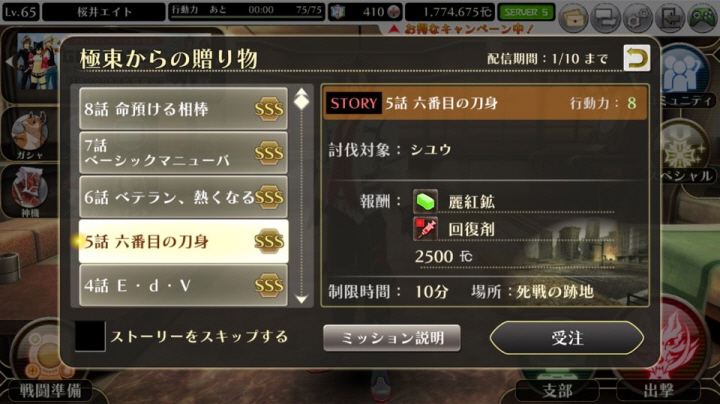Select mission 7話 ベーシックマニューバ
This screenshot has width=720, height=404.
tap(183, 153)
